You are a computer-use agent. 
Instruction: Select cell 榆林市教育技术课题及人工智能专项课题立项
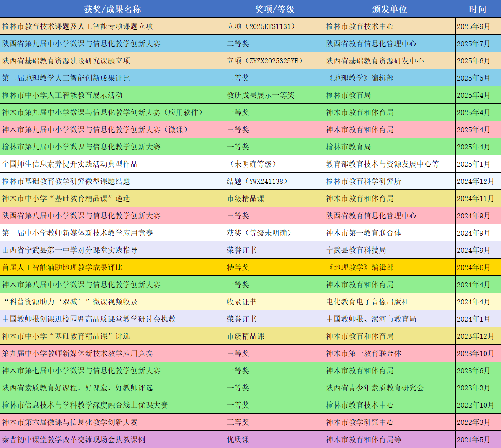[x=113, y=26]
